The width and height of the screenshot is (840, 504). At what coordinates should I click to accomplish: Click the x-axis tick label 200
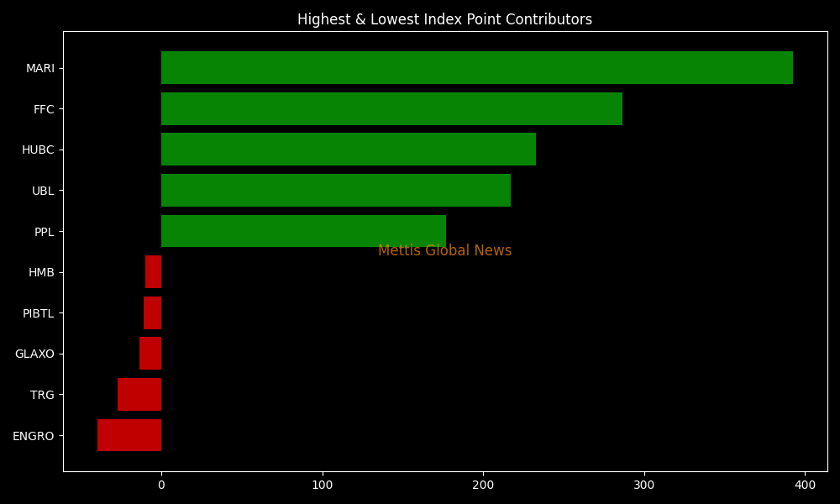pos(483,486)
